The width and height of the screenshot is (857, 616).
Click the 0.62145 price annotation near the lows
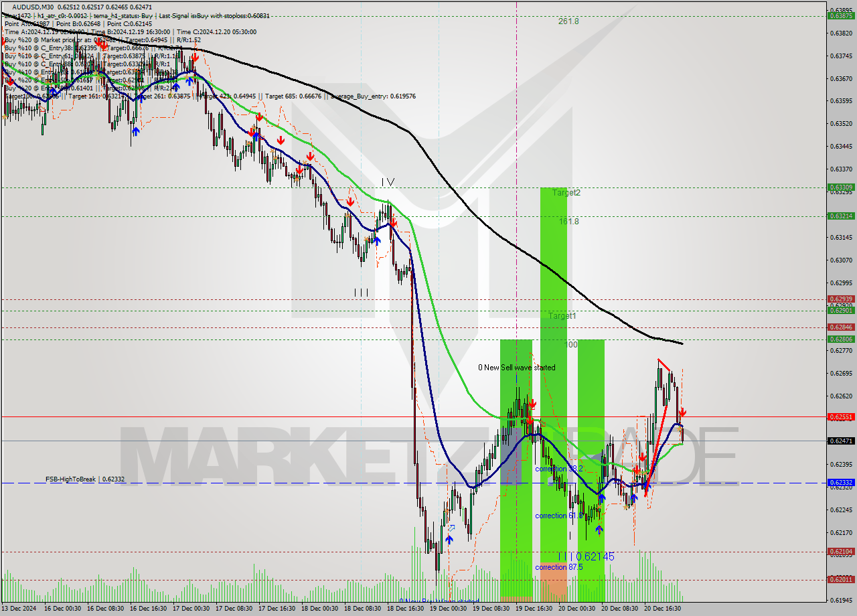(594, 556)
